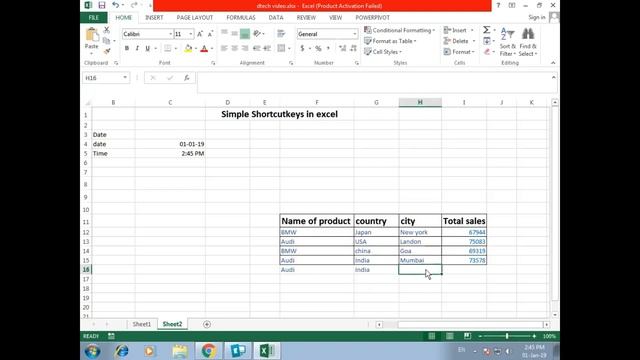Click the AutoSum sigma icon
The height and width of the screenshot is (360, 640).
click(x=487, y=30)
